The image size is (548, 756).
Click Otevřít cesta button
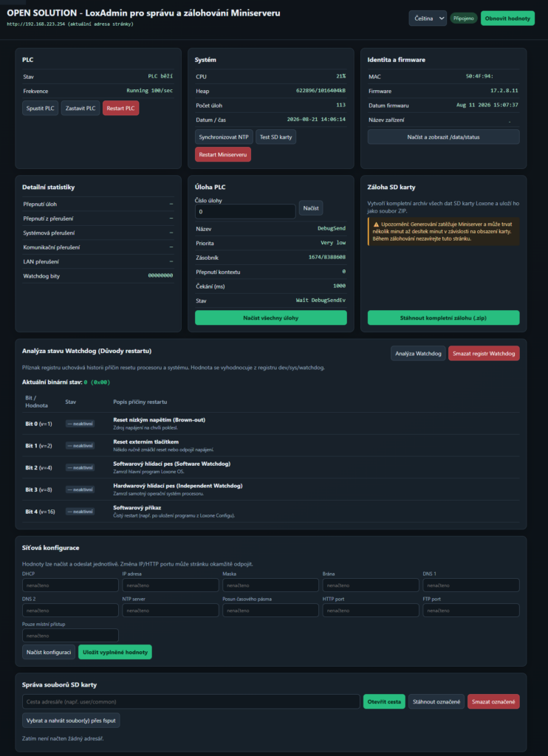pos(384,701)
